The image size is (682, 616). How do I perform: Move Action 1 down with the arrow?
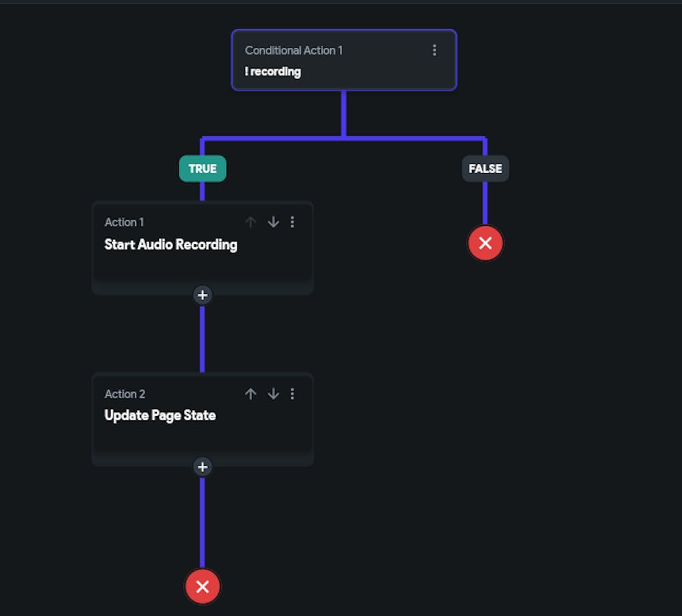(x=273, y=222)
